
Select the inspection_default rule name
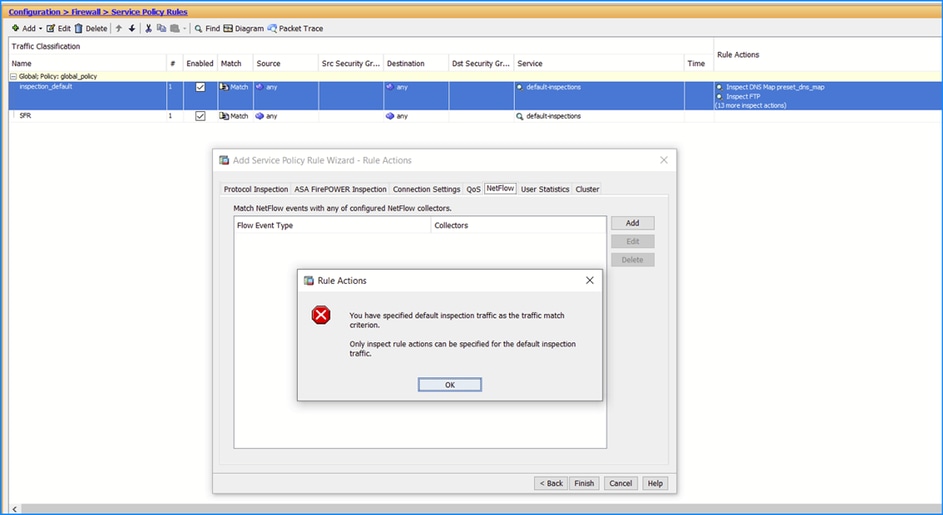tap(46, 87)
